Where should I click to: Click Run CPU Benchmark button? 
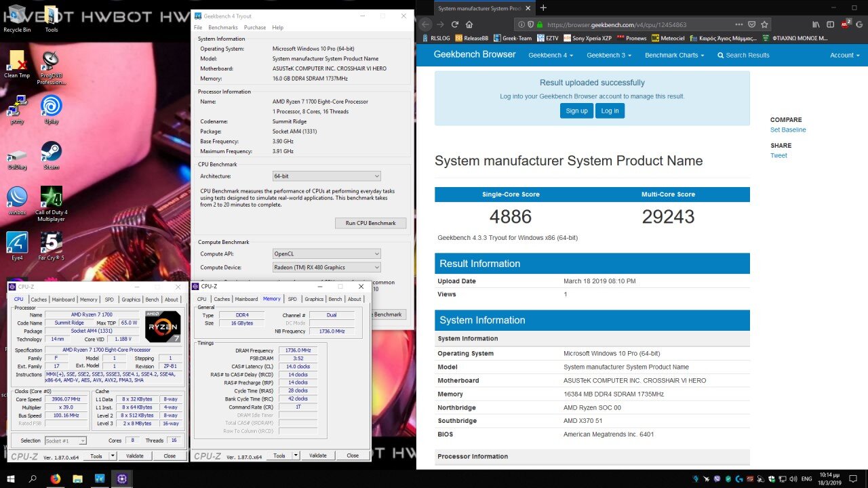(x=370, y=223)
